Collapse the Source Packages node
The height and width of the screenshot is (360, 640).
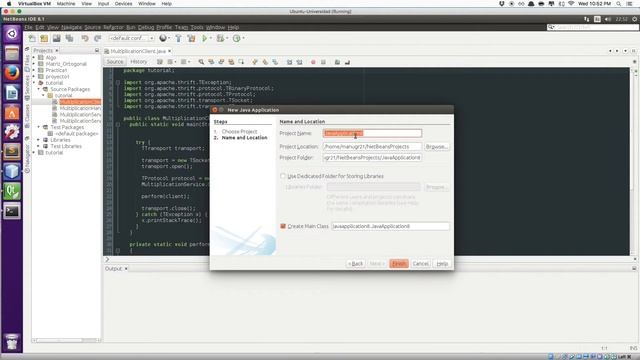(39, 89)
